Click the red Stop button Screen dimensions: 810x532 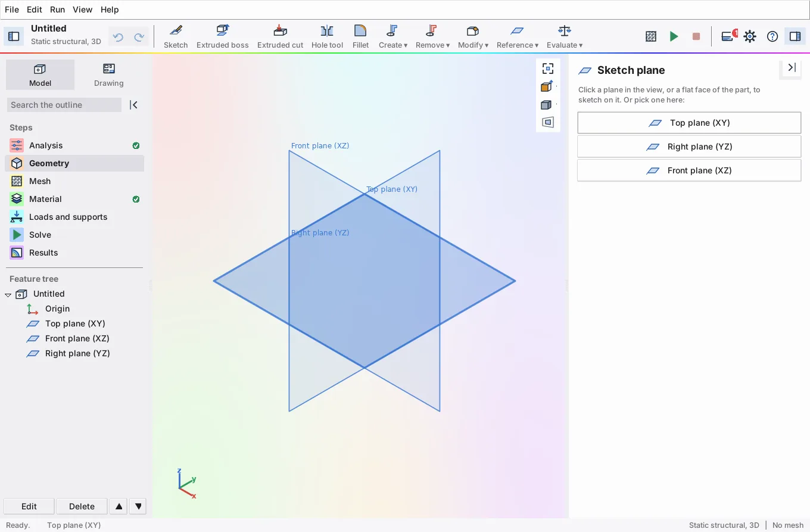point(696,36)
